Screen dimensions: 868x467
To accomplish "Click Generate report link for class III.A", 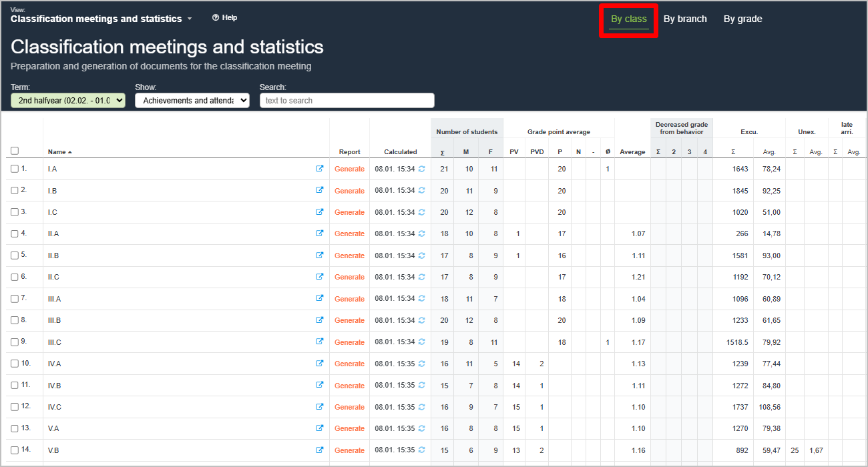I will pyautogui.click(x=349, y=299).
